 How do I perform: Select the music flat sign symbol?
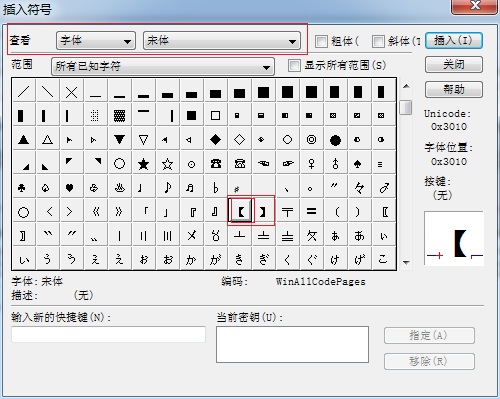(215, 188)
